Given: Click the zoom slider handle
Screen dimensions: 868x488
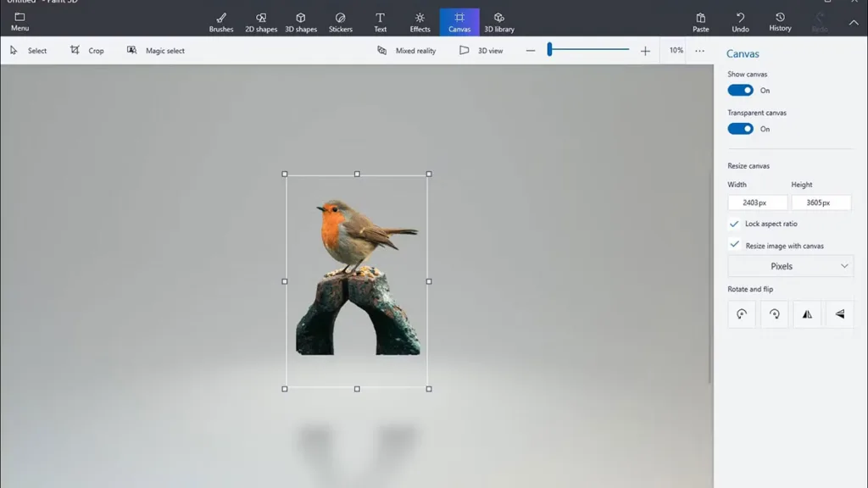Looking at the screenshot, I should [x=549, y=49].
